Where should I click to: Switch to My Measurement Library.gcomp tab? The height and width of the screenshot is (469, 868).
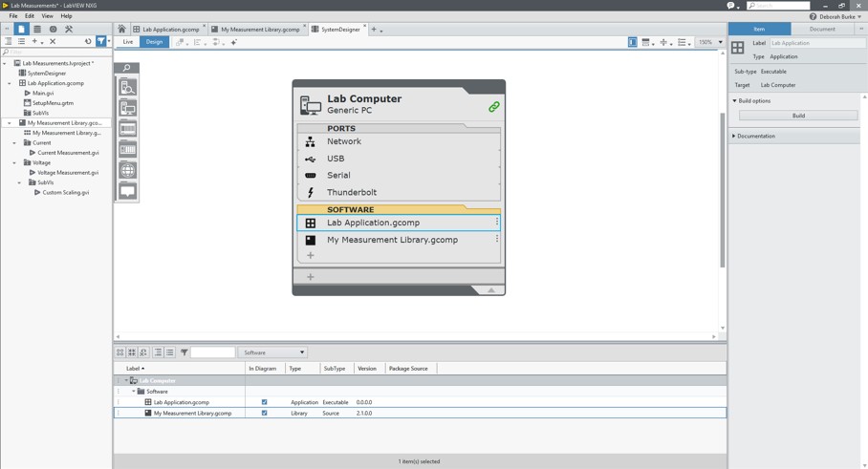(256, 30)
